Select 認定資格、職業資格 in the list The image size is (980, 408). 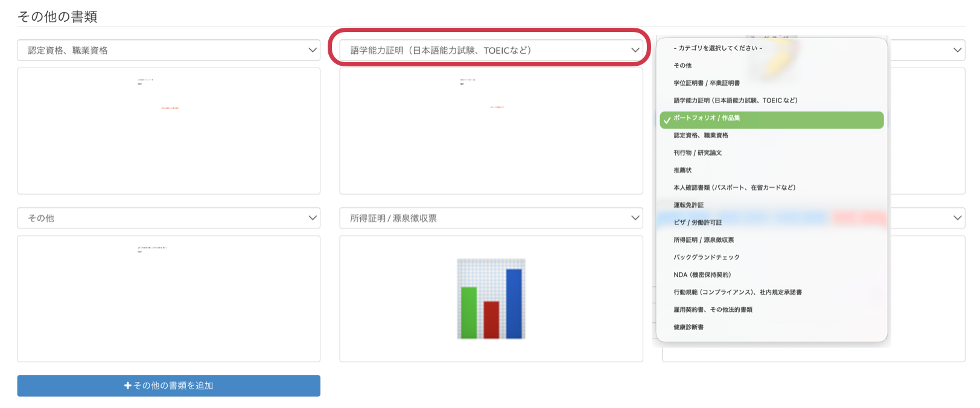point(701,136)
